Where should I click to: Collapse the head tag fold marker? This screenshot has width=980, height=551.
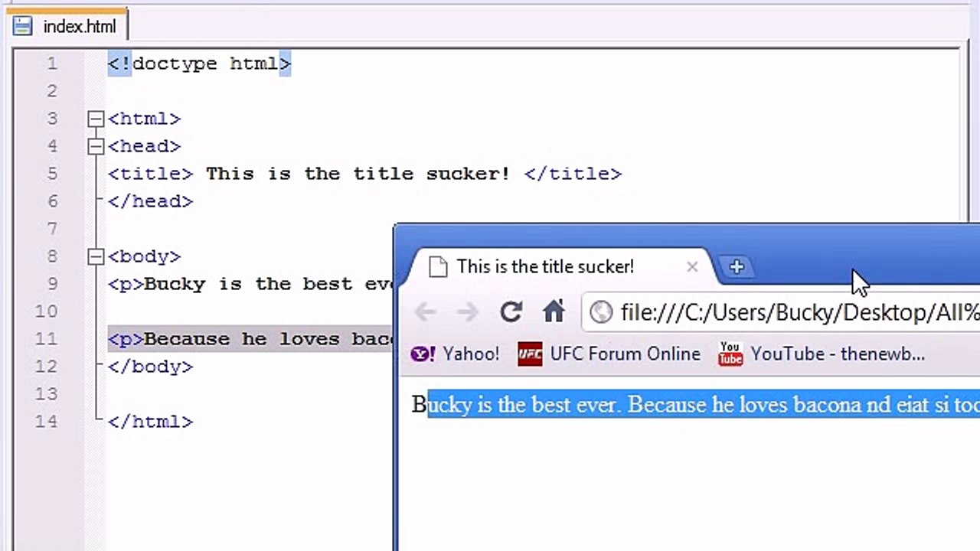click(x=96, y=147)
